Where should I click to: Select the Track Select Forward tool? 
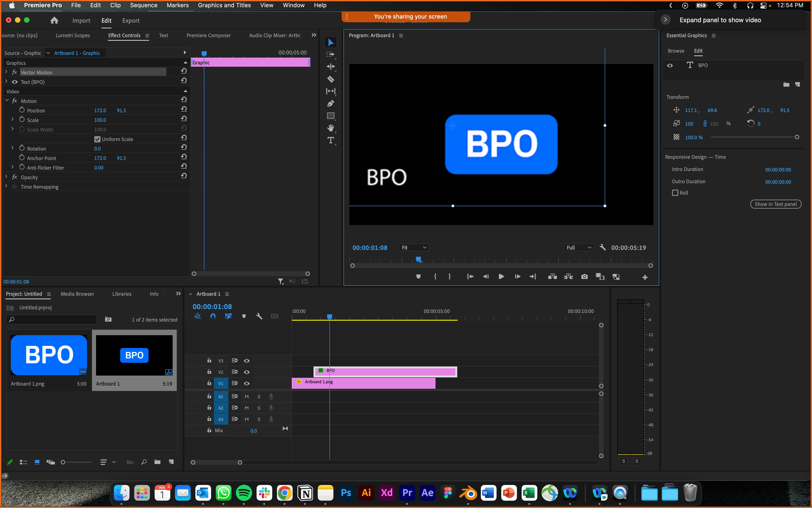pos(331,54)
